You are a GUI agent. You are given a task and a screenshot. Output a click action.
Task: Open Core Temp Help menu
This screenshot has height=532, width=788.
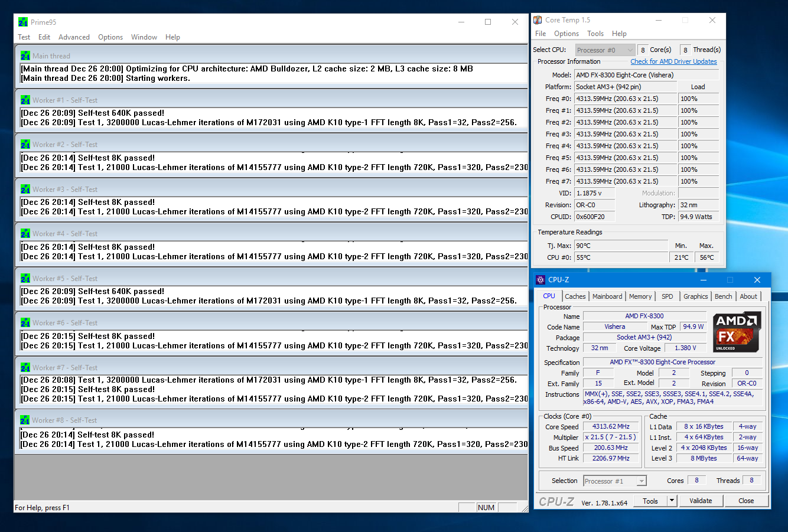(x=619, y=34)
